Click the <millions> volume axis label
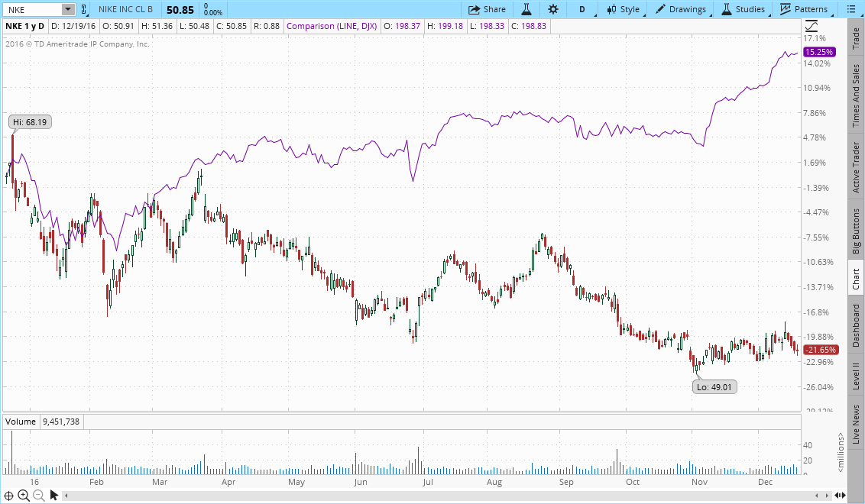This screenshot has height=504, width=865. tap(841, 452)
